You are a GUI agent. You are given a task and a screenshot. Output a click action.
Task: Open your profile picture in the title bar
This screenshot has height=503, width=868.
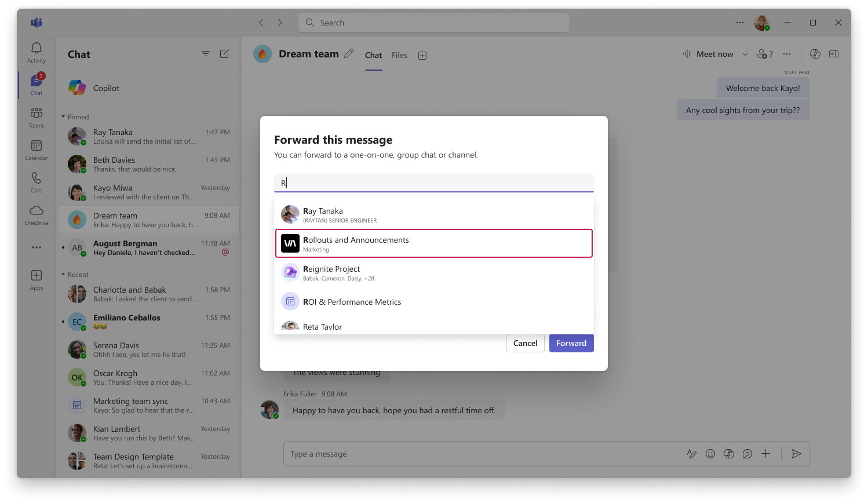coord(761,23)
